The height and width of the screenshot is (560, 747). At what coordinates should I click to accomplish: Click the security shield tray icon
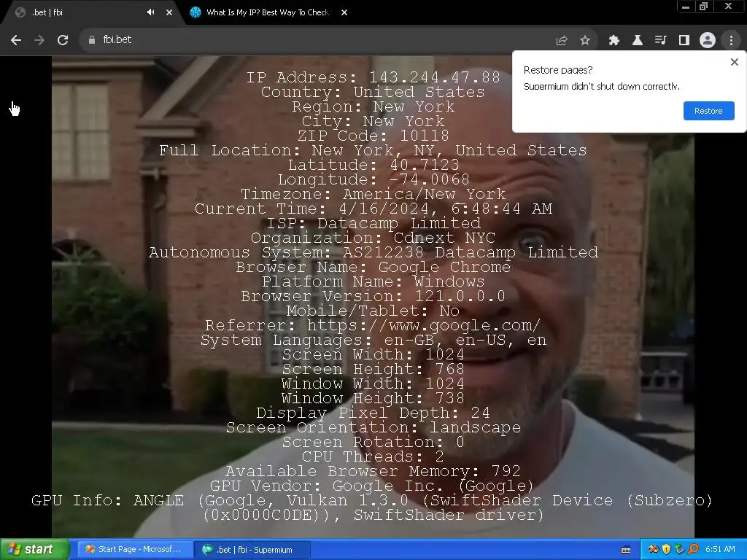pyautogui.click(x=667, y=550)
